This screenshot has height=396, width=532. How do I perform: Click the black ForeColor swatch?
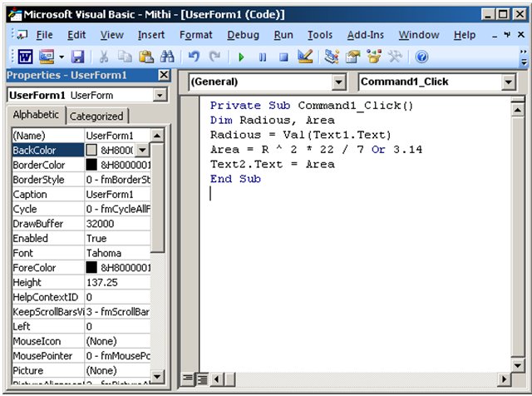coord(92,267)
